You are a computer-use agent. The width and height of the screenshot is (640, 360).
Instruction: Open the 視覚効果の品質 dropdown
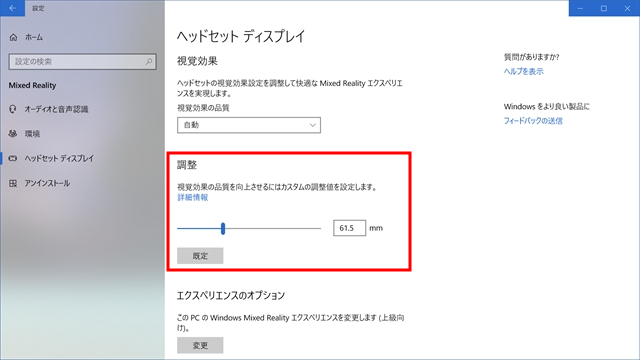pyautogui.click(x=249, y=125)
